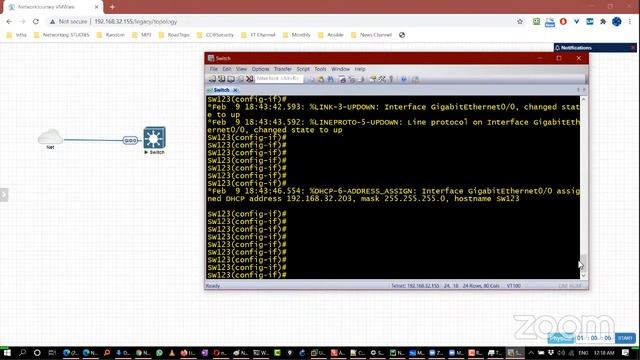Click the Disconnect toolbar icon
The width and height of the screenshot is (640, 360).
click(249, 79)
